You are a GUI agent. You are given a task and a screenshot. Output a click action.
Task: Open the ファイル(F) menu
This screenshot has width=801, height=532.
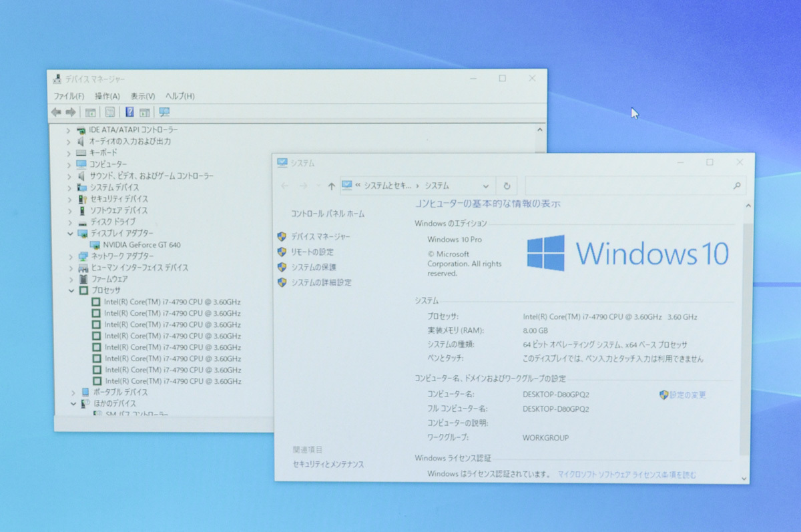tap(69, 96)
